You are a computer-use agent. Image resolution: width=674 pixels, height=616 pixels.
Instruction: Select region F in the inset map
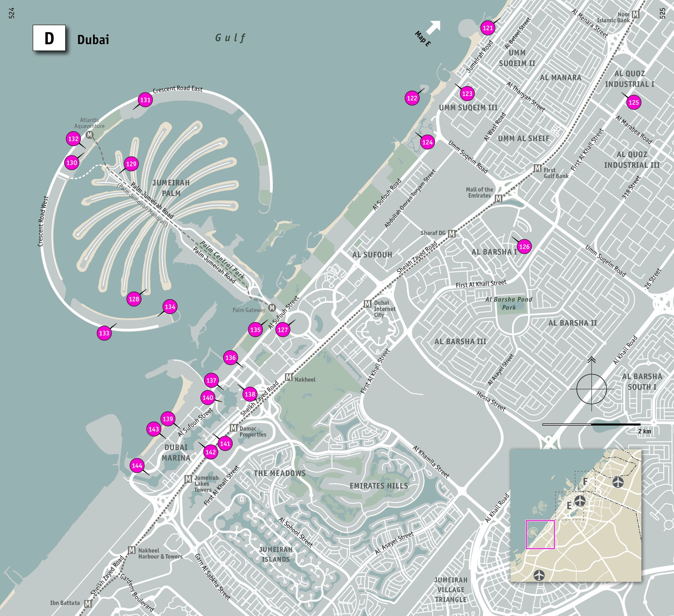(585, 481)
